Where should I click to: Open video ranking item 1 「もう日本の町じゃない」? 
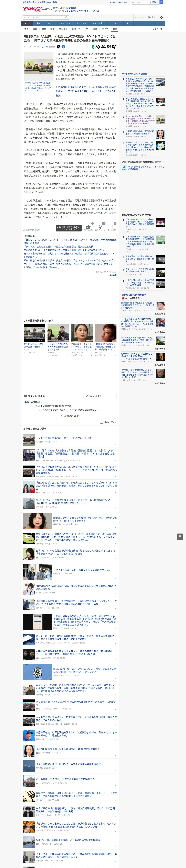(140, 223)
